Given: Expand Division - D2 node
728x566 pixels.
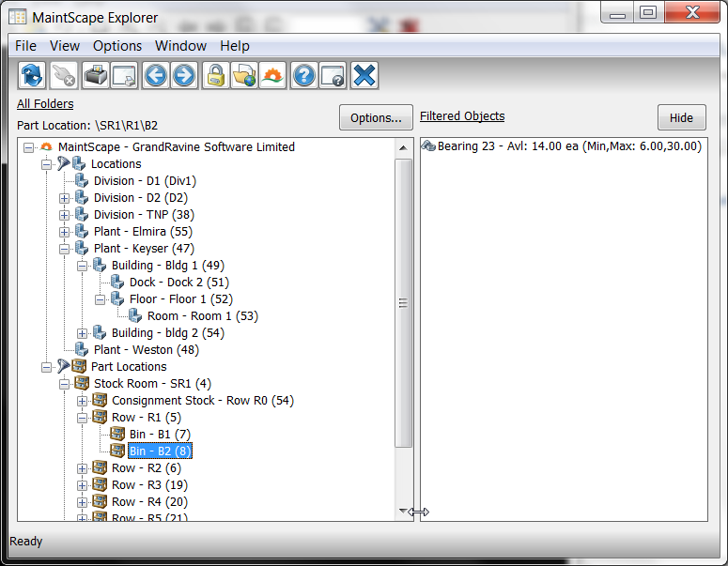Looking at the screenshot, I should point(64,198).
